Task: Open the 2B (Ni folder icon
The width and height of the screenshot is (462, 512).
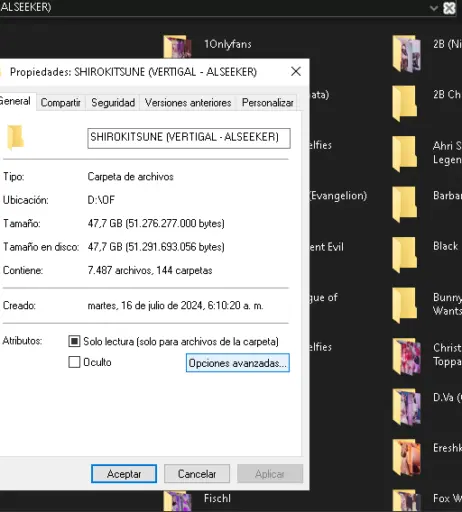Action: (407, 53)
